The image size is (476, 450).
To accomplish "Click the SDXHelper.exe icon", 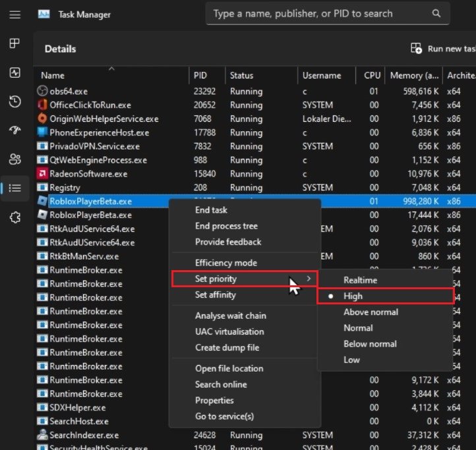I will [x=42, y=407].
